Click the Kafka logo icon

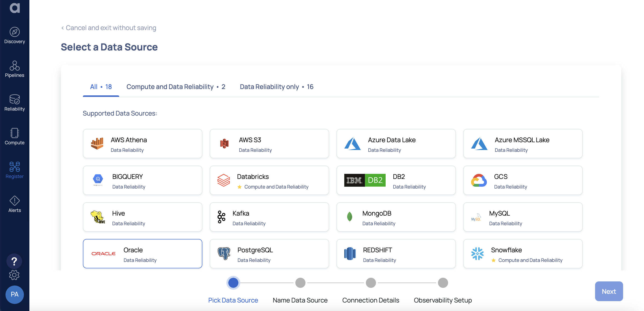point(221,217)
